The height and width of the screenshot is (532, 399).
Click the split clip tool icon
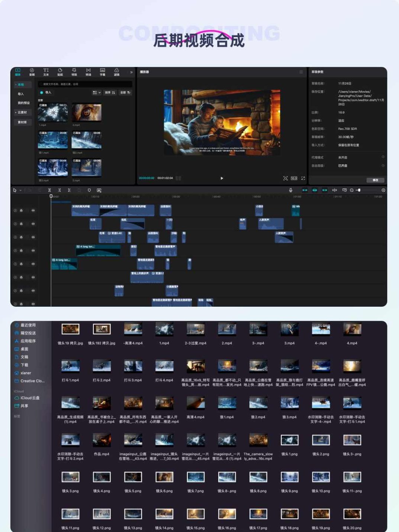[49, 190]
